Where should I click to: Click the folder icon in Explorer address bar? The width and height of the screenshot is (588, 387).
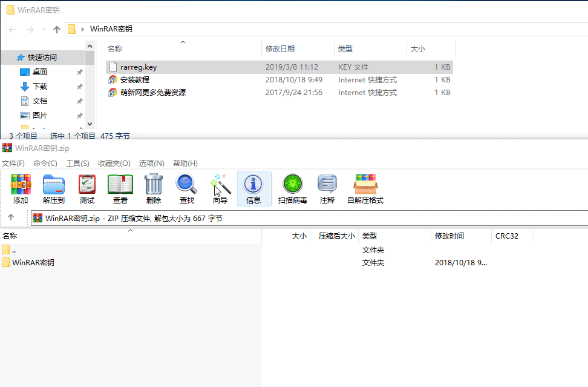pos(71,29)
